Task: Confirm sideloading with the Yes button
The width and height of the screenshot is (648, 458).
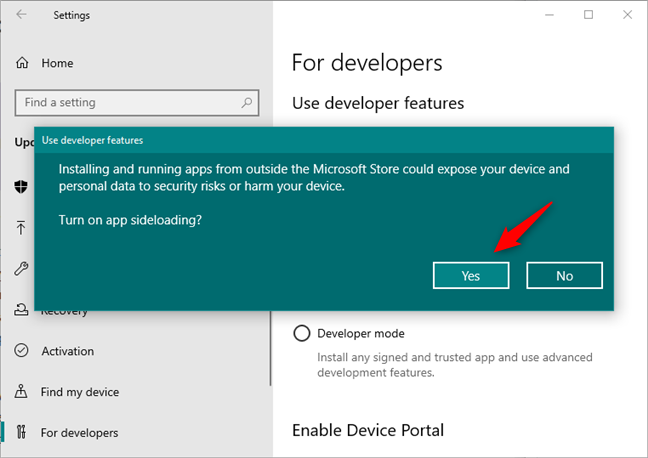Action: [471, 275]
